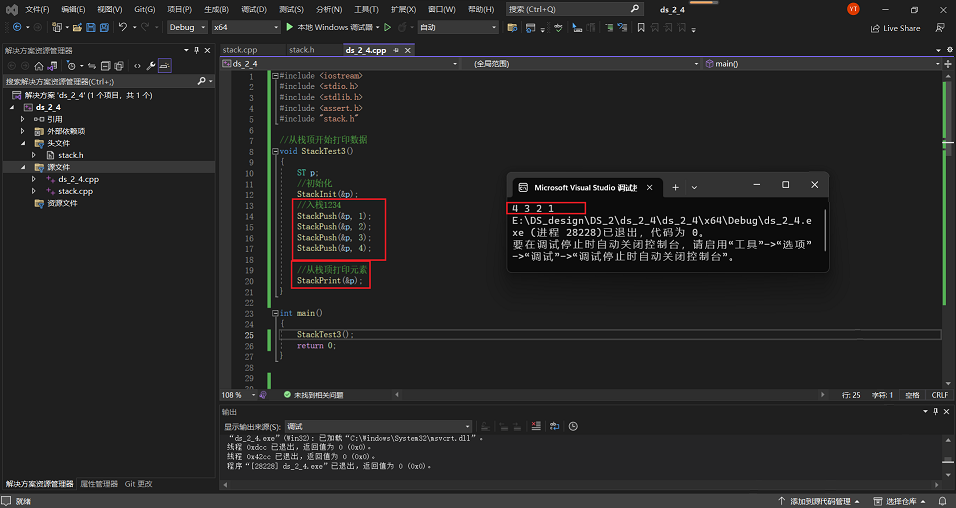Open the 编辑(E) menu

pos(73,9)
